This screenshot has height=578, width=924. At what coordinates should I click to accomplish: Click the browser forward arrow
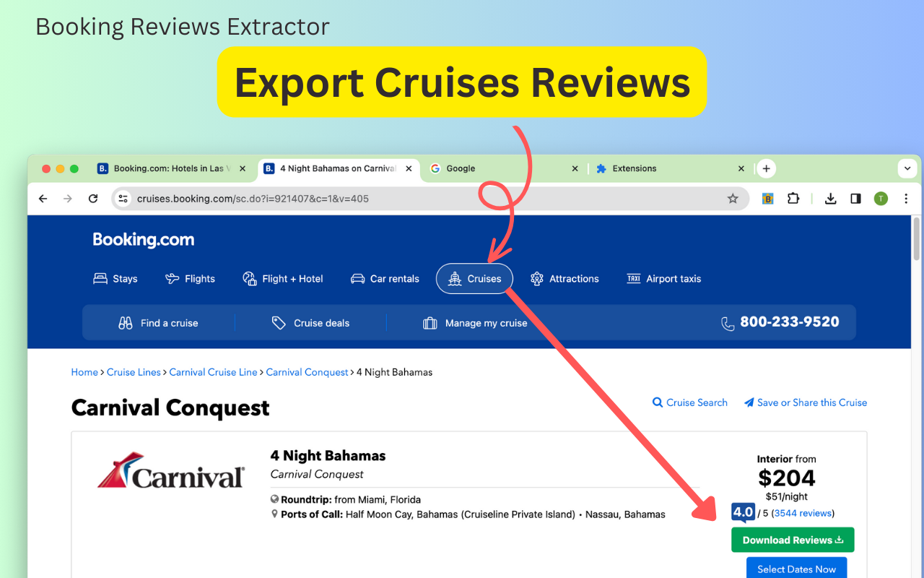pos(68,199)
